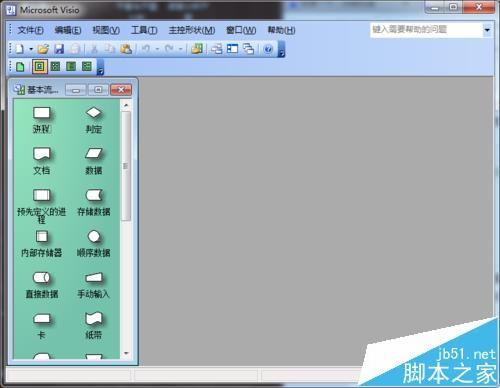500x388 pixels.
Task: Open the 工具(T) menu
Action: coord(144,30)
